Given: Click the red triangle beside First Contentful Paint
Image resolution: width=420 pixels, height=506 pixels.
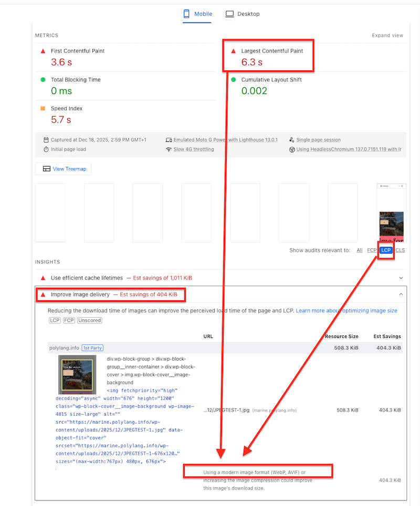Looking at the screenshot, I should click(x=43, y=51).
